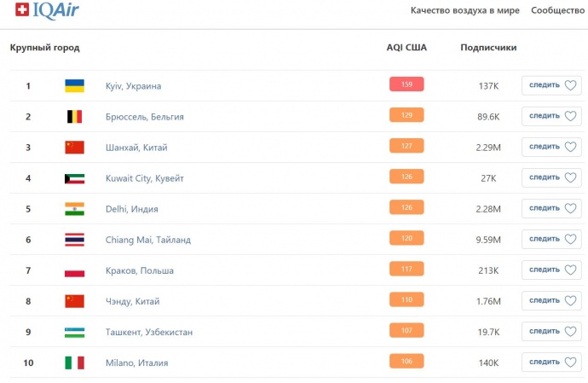Click the red 159 AQI badge
This screenshot has width=588, height=383.
[406, 84]
